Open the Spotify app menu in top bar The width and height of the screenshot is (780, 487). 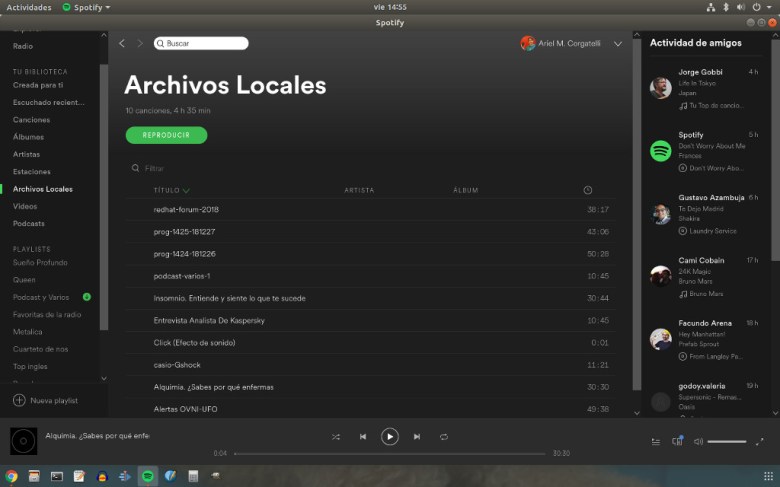click(86, 7)
